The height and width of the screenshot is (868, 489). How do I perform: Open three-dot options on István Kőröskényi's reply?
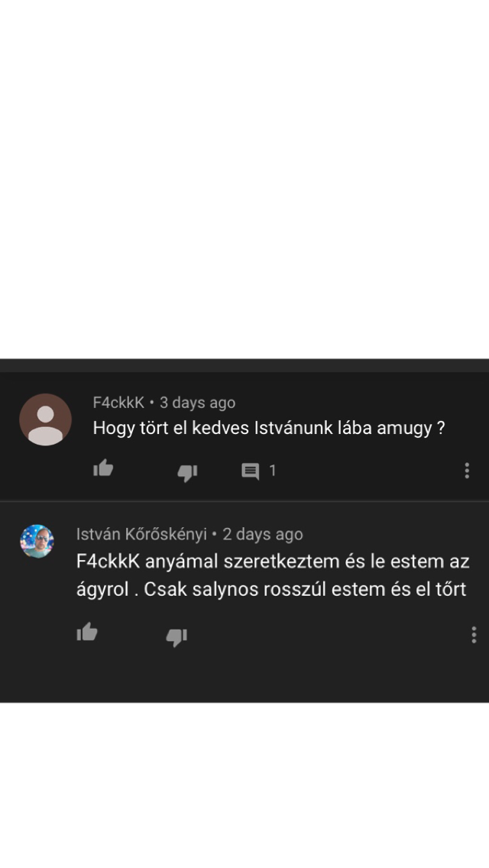[474, 634]
